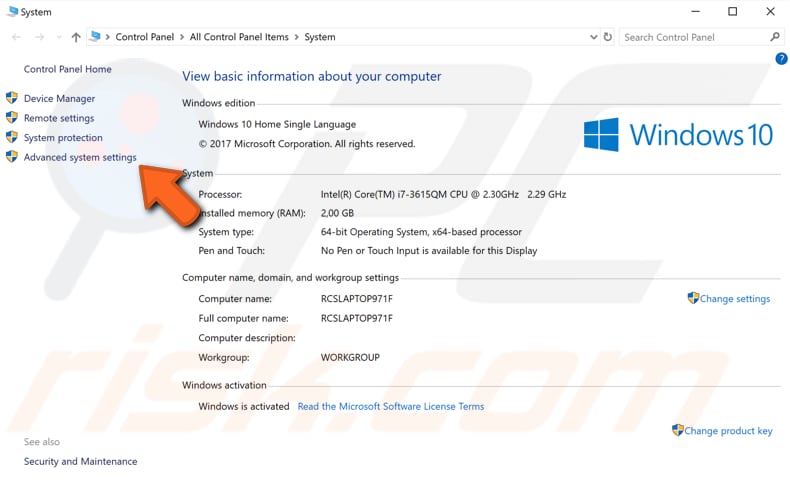
Task: Open Advanced system settings
Action: click(80, 158)
